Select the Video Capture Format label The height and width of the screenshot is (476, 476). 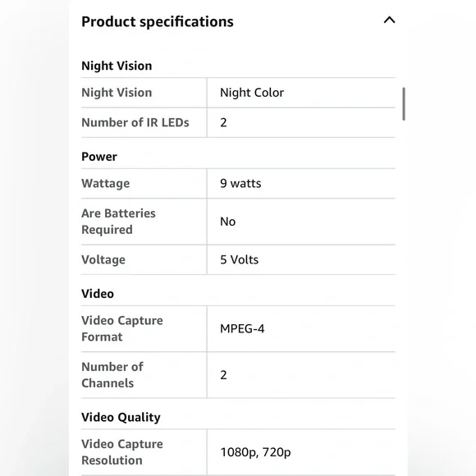pyautogui.click(x=122, y=328)
